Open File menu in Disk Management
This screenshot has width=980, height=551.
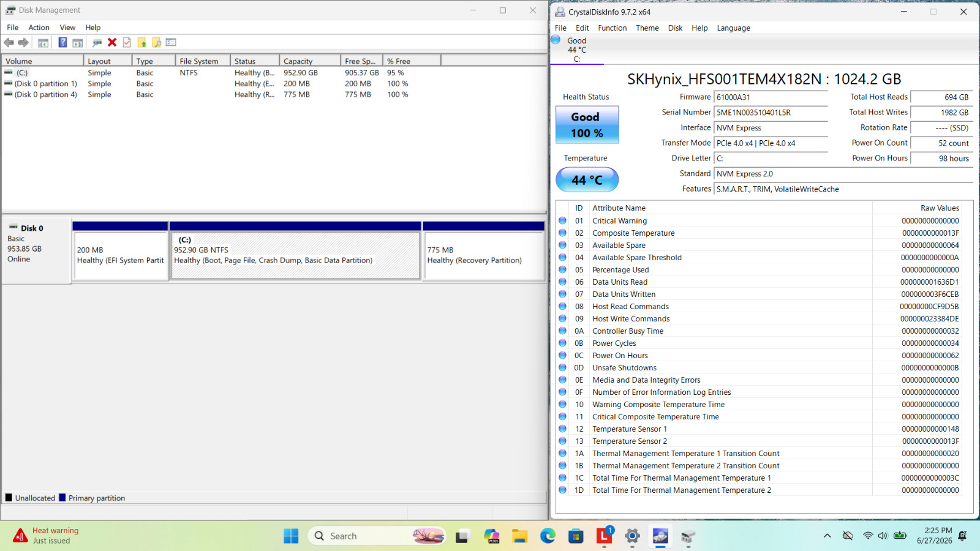[13, 28]
